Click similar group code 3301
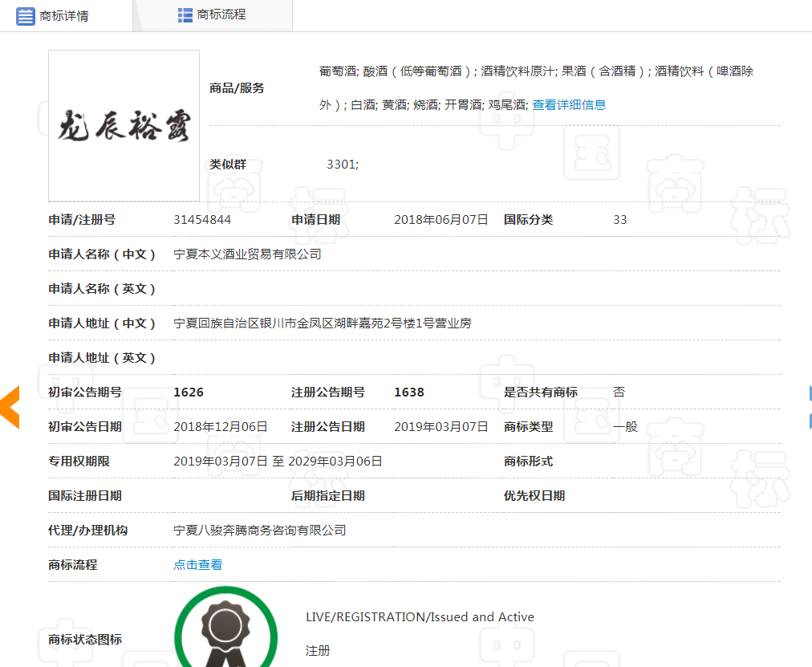The width and height of the screenshot is (812, 667). 342,164
